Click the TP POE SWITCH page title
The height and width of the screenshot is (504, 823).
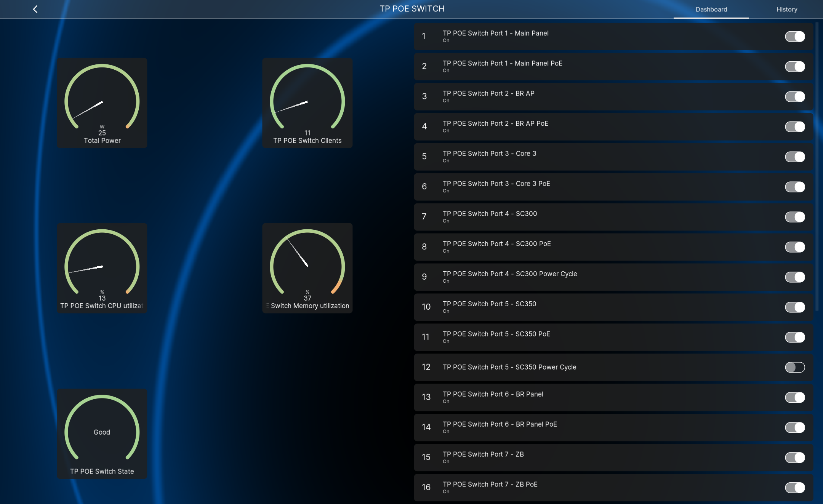(x=412, y=9)
